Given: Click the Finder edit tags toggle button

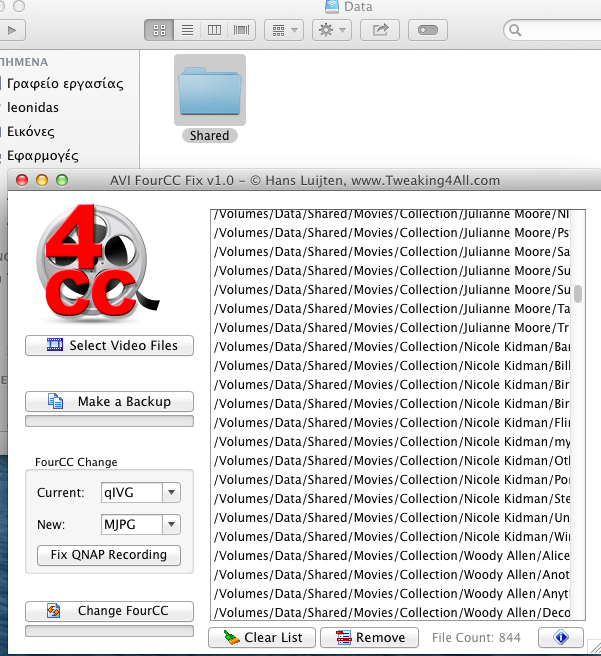Looking at the screenshot, I should point(428,31).
